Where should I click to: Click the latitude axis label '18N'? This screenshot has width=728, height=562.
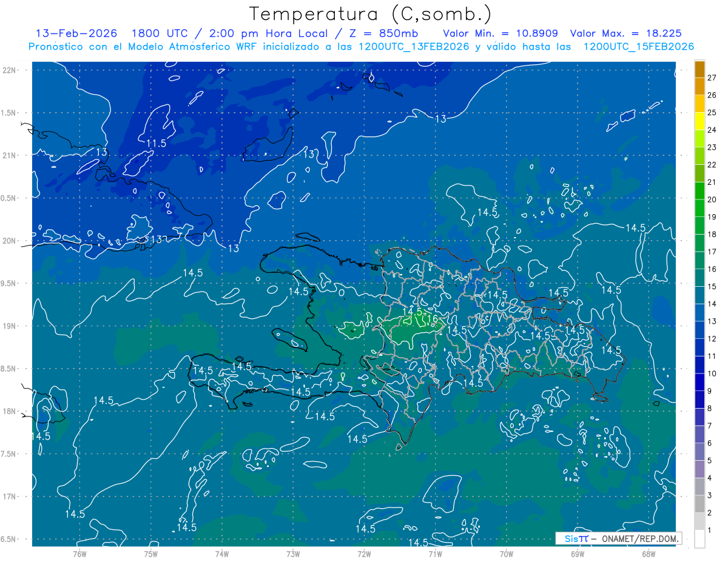tap(10, 411)
